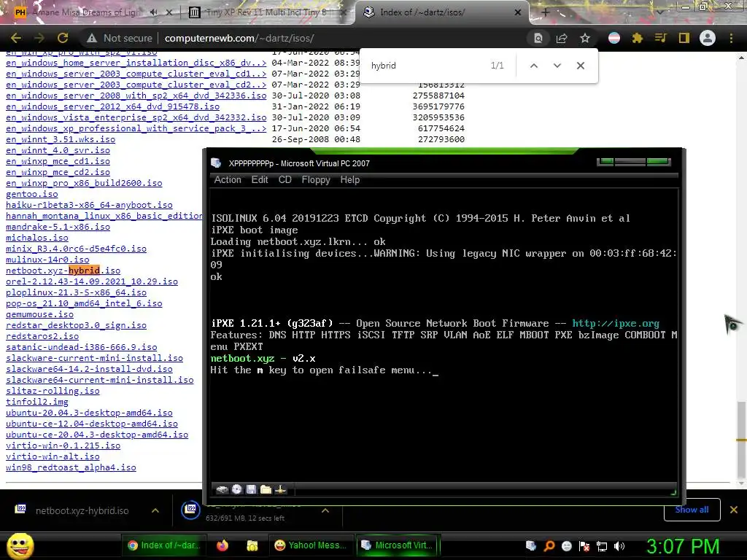The width and height of the screenshot is (747, 560).
Task: Open slitaz-rolling.iso link
Action: click(53, 391)
